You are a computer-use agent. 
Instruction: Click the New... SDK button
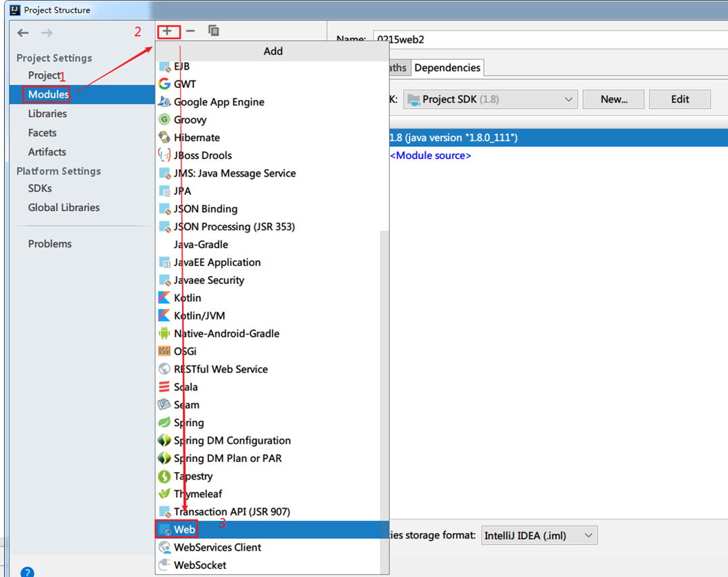(x=614, y=99)
